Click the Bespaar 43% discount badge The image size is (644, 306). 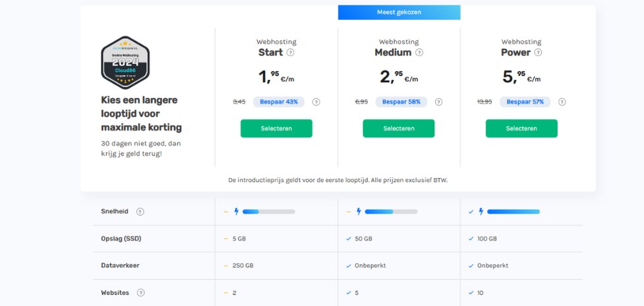point(279,102)
